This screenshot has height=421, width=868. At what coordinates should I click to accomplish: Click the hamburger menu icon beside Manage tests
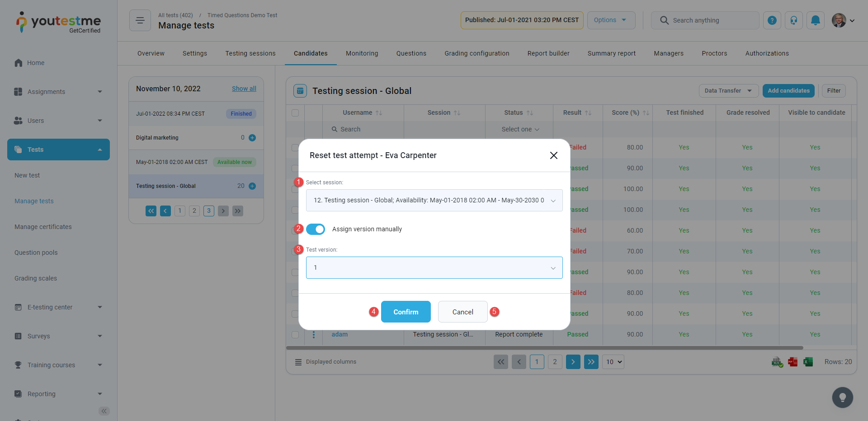click(x=140, y=20)
